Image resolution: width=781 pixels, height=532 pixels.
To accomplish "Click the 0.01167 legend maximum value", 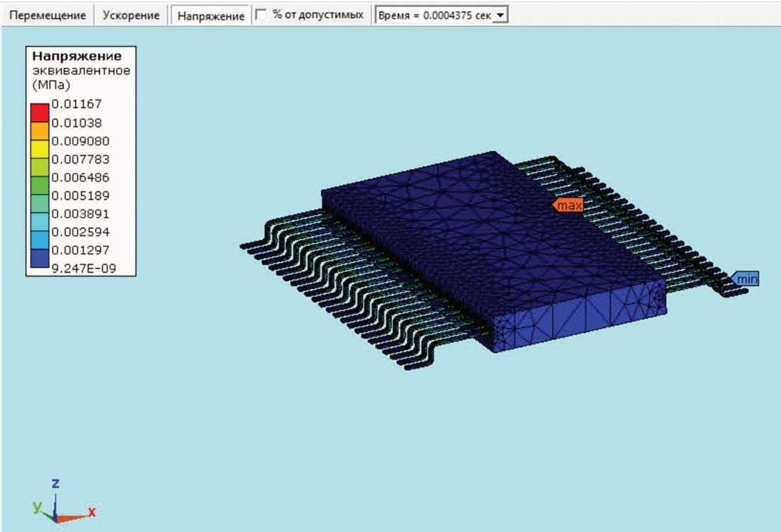I will [x=77, y=104].
